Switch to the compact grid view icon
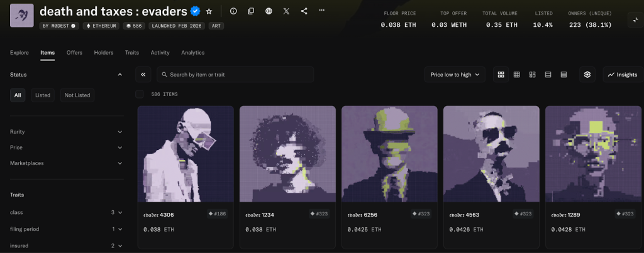Screen dimensions: 644x253 click(x=516, y=75)
